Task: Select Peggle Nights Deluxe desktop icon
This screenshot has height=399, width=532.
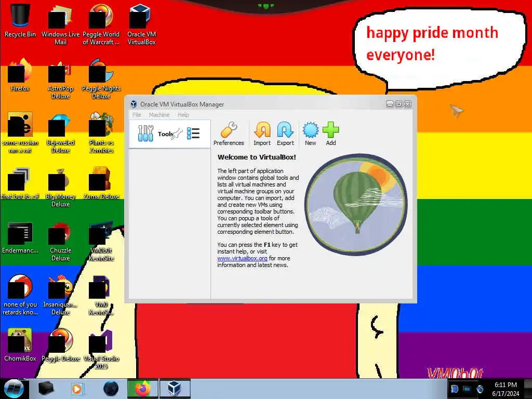Action: (x=101, y=79)
